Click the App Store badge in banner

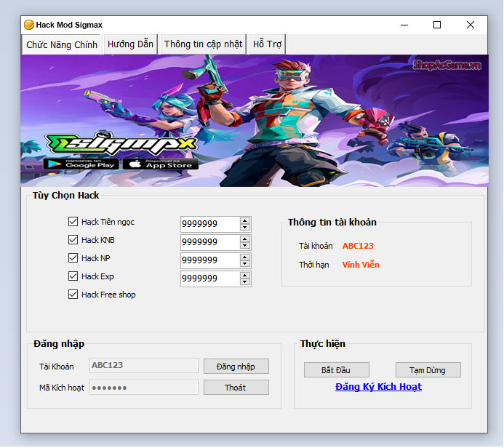click(161, 164)
